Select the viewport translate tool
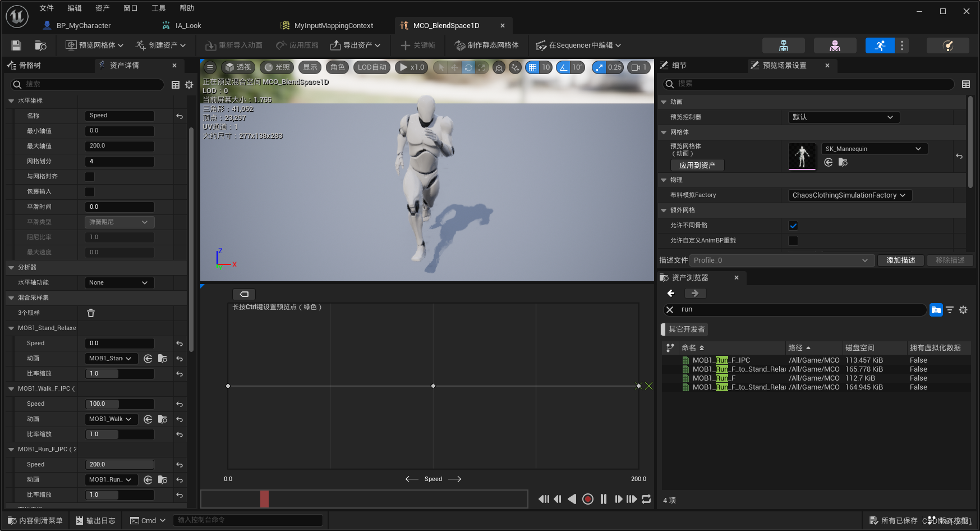This screenshot has height=531, width=980. pos(454,67)
